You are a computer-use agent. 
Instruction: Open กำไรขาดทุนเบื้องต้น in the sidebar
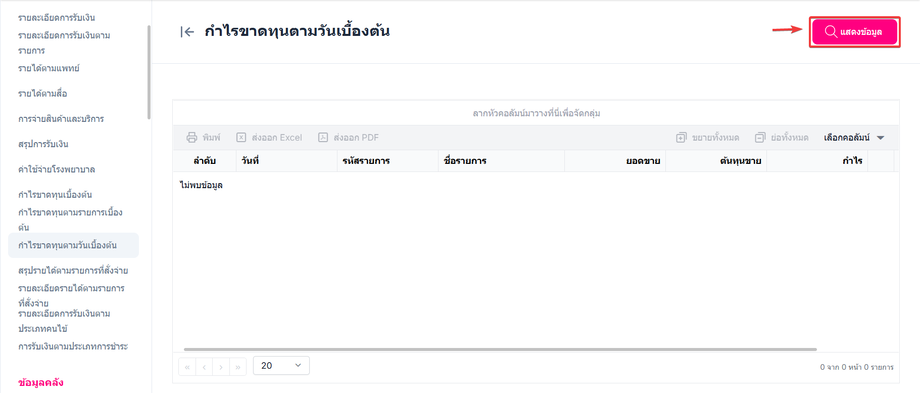(x=56, y=195)
